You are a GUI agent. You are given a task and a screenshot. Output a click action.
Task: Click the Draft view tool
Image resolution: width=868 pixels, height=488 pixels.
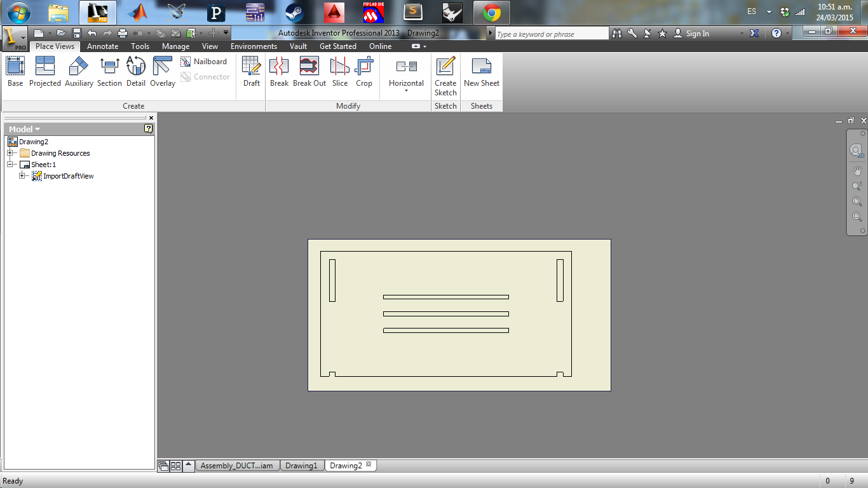pyautogui.click(x=252, y=72)
